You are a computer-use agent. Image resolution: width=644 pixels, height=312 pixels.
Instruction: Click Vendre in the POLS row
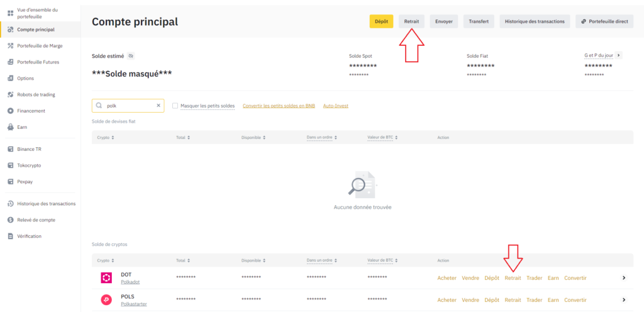coord(470,300)
